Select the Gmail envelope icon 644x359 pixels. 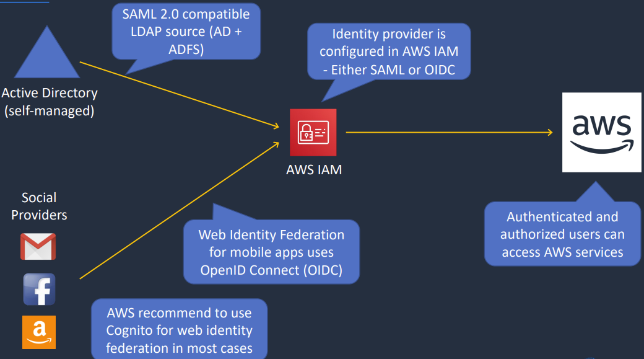(x=38, y=246)
